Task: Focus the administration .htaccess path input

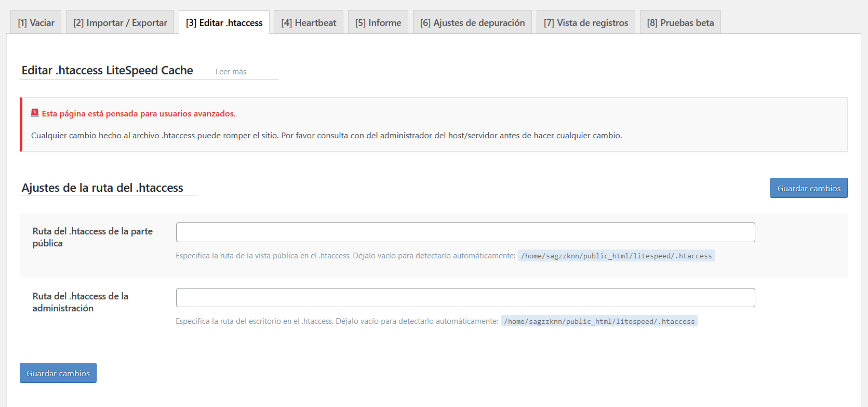Action: (x=465, y=298)
